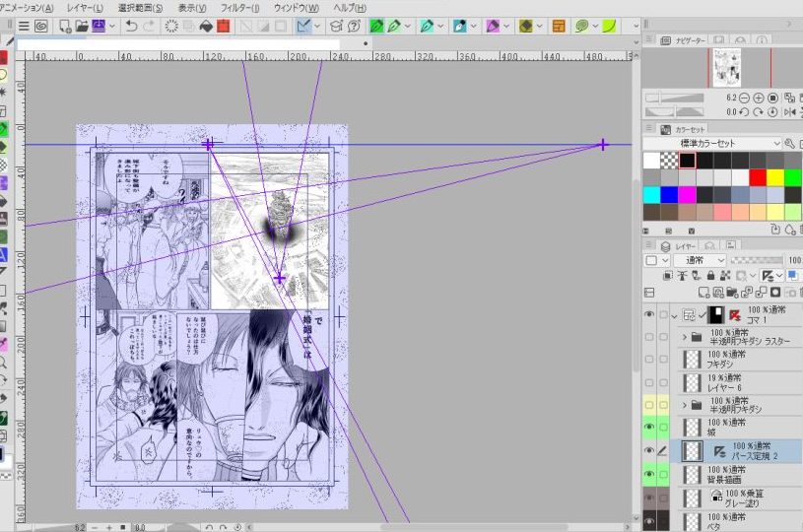The width and height of the screenshot is (803, 532).
Task: Expand the 半透明フキダシ ラスター folder
Action: click(x=685, y=337)
